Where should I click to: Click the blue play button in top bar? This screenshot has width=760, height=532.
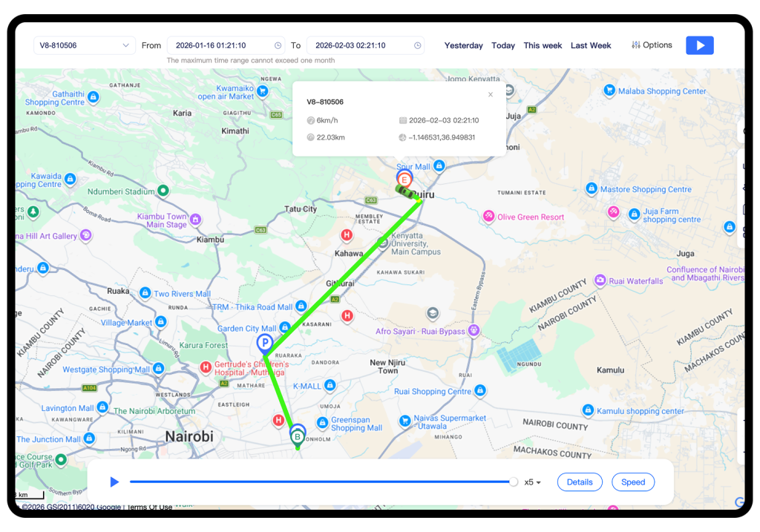tap(699, 45)
